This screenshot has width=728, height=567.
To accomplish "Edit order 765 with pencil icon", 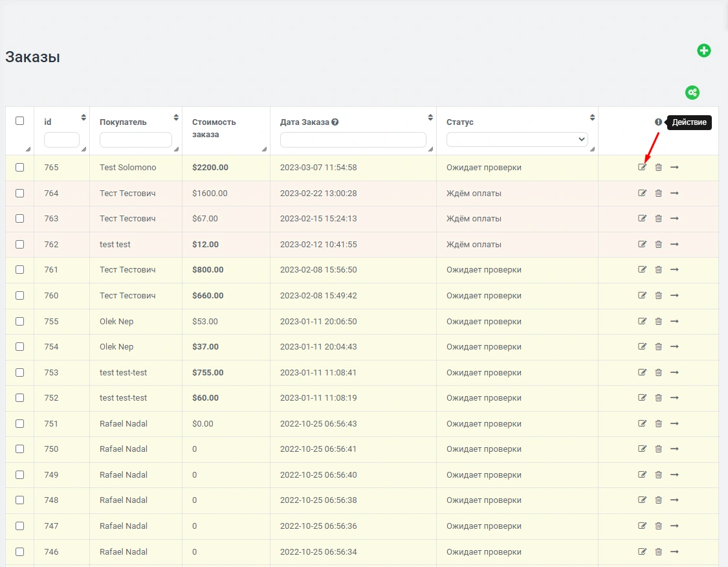I will pos(642,168).
